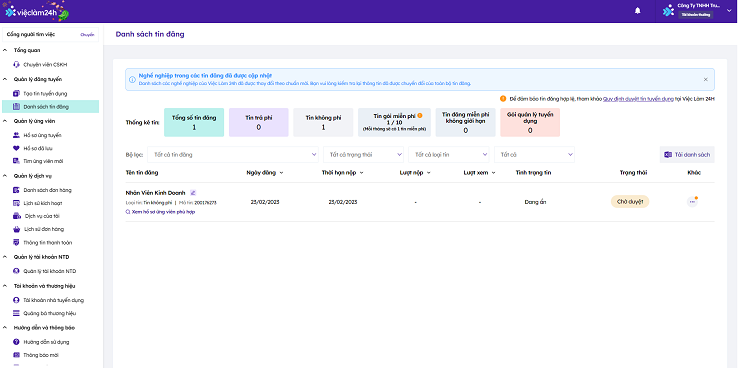Select Tạo tin tuyển dụng menu item

(45, 93)
